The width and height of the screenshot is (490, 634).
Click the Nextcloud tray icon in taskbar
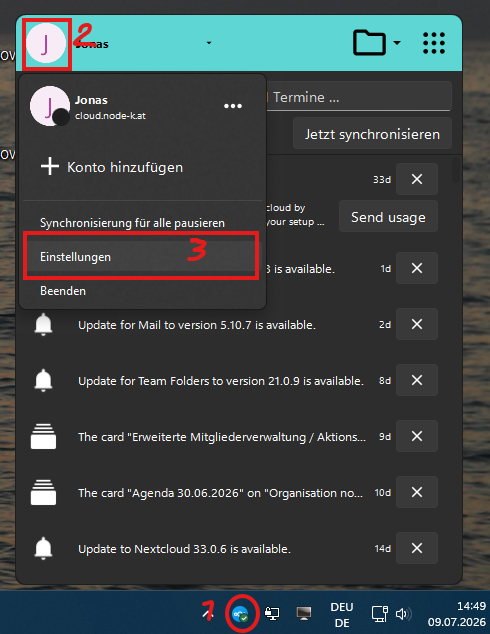[241, 614]
